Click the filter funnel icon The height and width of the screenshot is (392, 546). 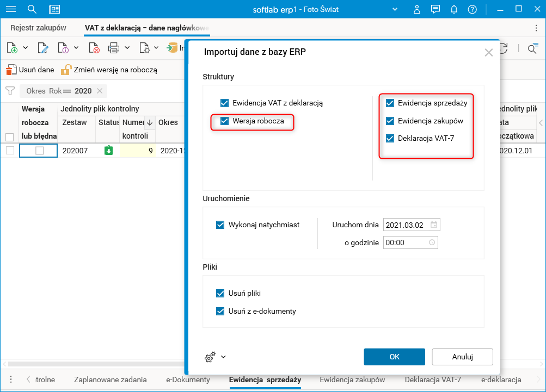pos(10,91)
